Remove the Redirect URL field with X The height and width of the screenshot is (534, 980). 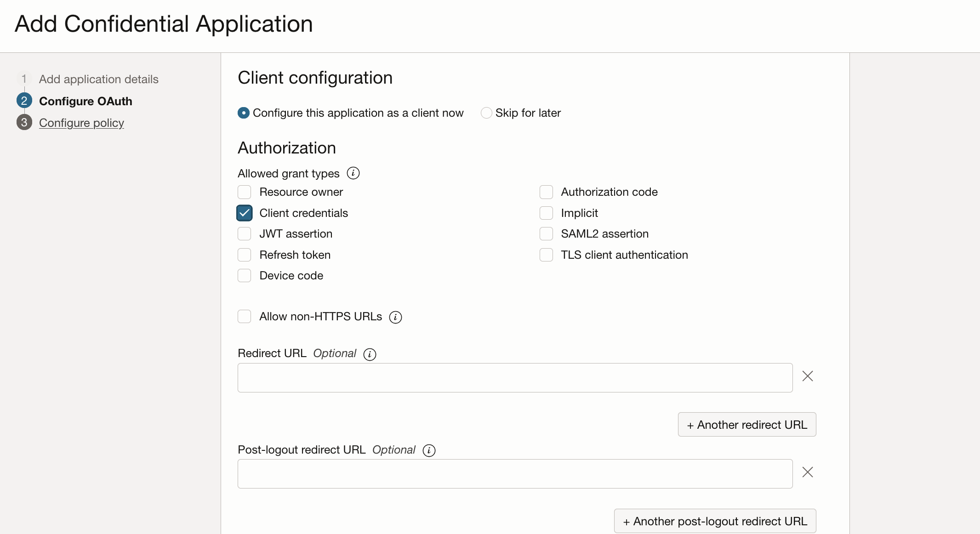point(808,376)
